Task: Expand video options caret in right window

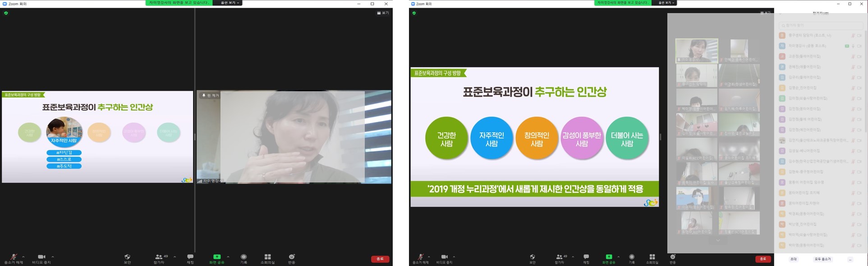Action: [454, 257]
